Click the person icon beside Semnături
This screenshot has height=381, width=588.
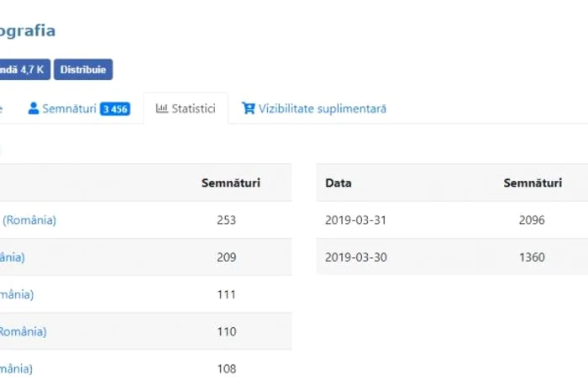34,108
